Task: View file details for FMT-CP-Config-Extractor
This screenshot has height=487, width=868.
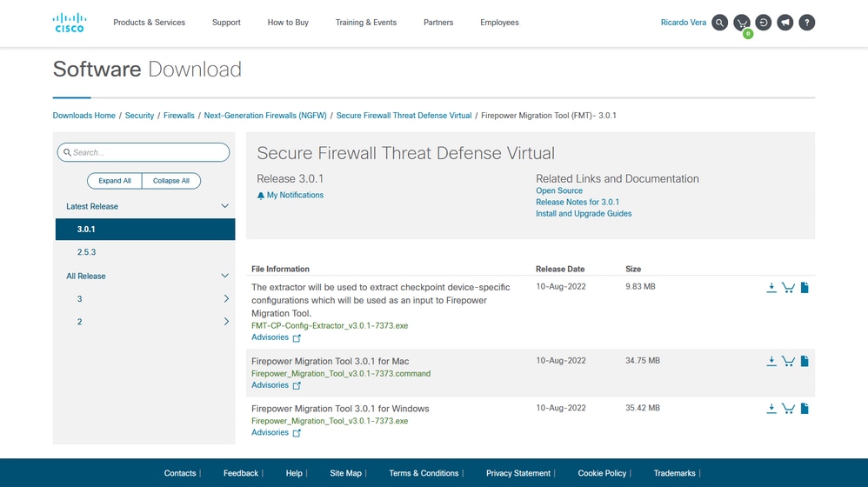Action: 805,287
